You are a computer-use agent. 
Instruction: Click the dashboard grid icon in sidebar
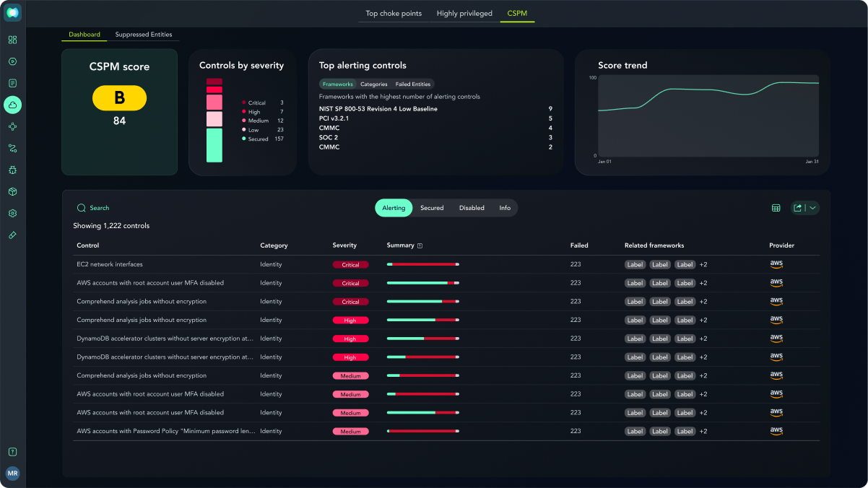[x=12, y=40]
